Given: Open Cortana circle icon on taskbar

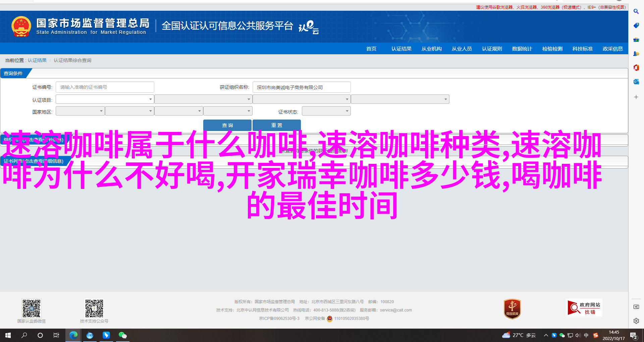Looking at the screenshot, I should click(40, 335).
